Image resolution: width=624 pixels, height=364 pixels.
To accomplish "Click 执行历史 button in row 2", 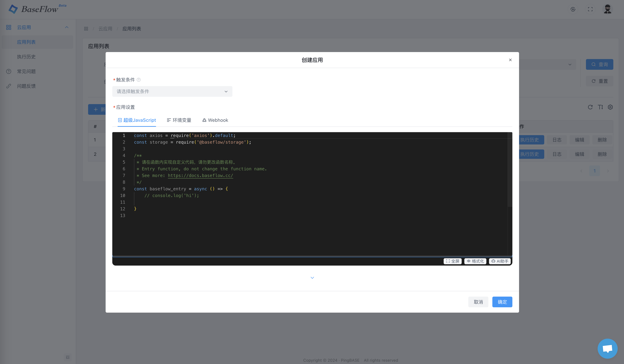I will (531, 154).
